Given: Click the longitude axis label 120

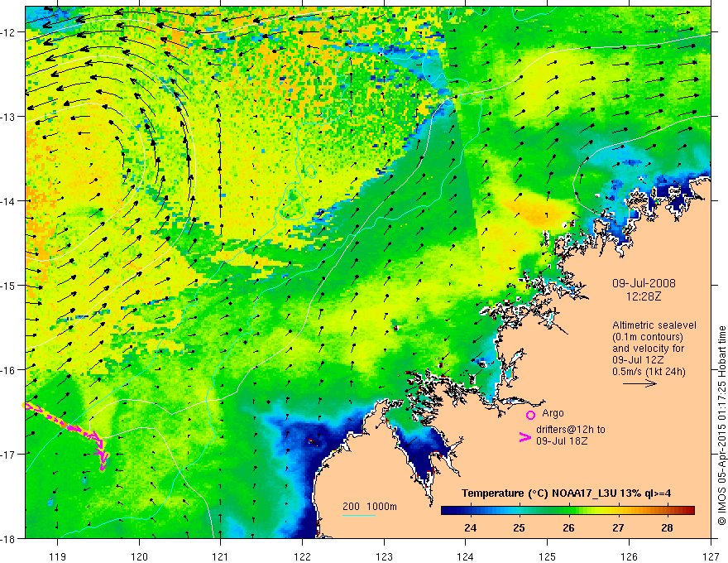Looking at the screenshot, I should pos(139,556).
